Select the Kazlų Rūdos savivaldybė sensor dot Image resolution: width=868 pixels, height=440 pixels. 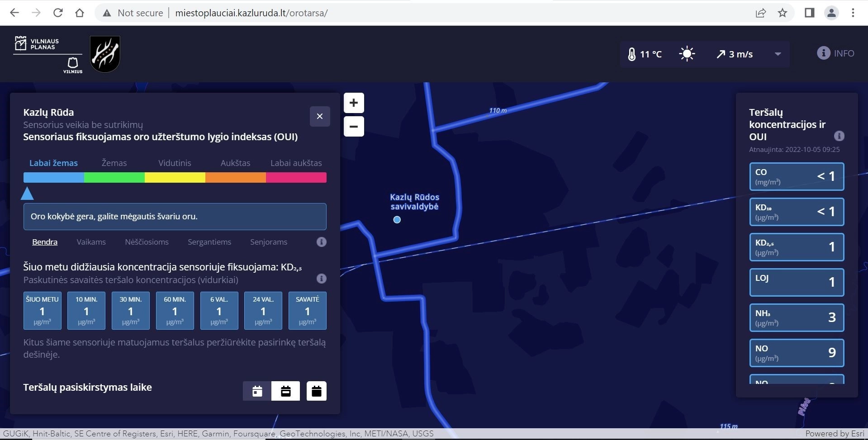coord(397,220)
